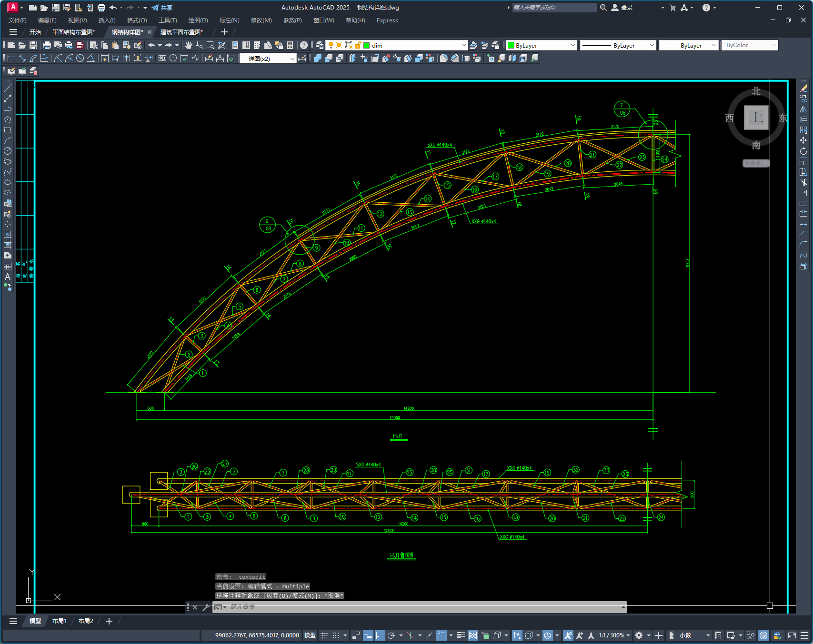Click the Multiline Text tool
813x644 pixels.
tap(8, 277)
